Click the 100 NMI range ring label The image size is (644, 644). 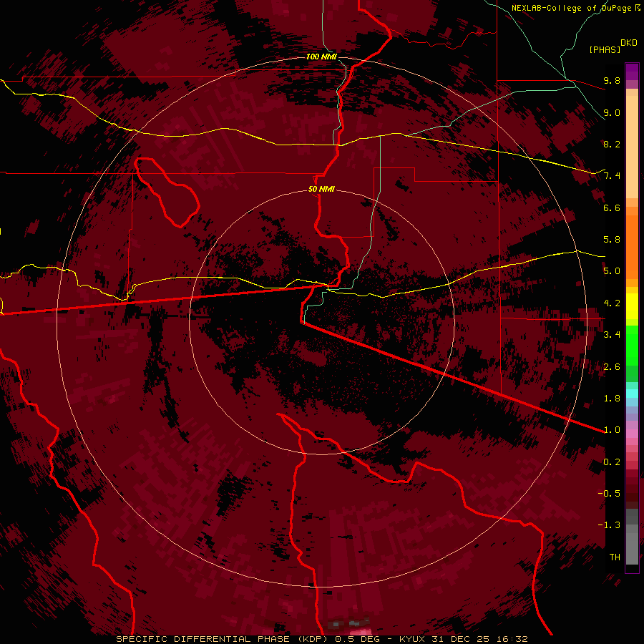point(321,57)
